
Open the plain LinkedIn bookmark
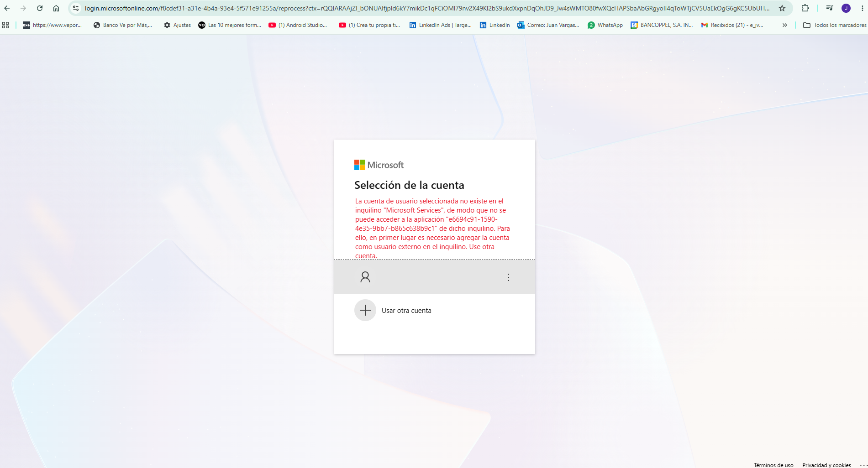click(x=494, y=25)
